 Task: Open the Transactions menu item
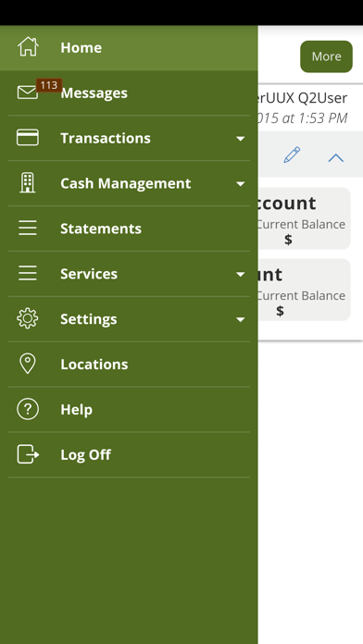tap(129, 138)
